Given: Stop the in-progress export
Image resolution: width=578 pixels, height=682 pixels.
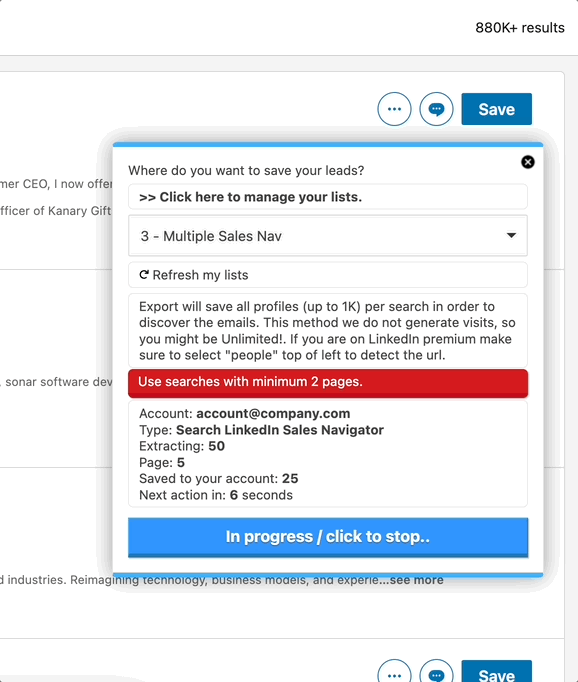Looking at the screenshot, I should [328, 537].
